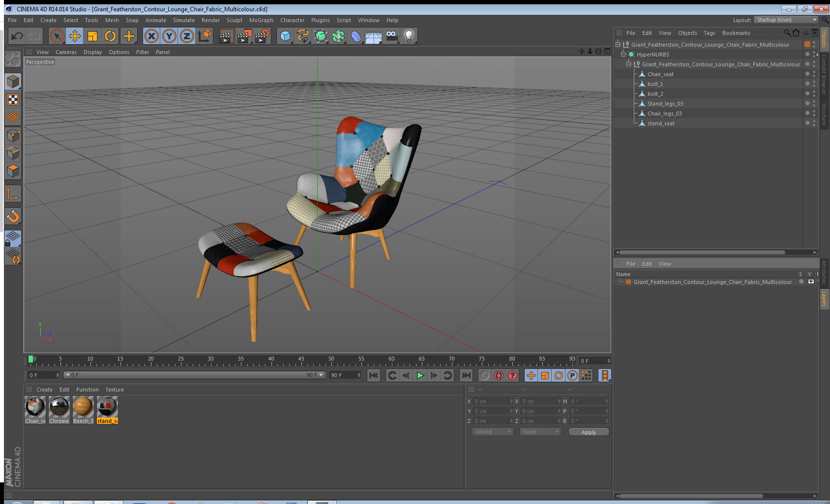Toggle the X axis lock

[x=151, y=36]
